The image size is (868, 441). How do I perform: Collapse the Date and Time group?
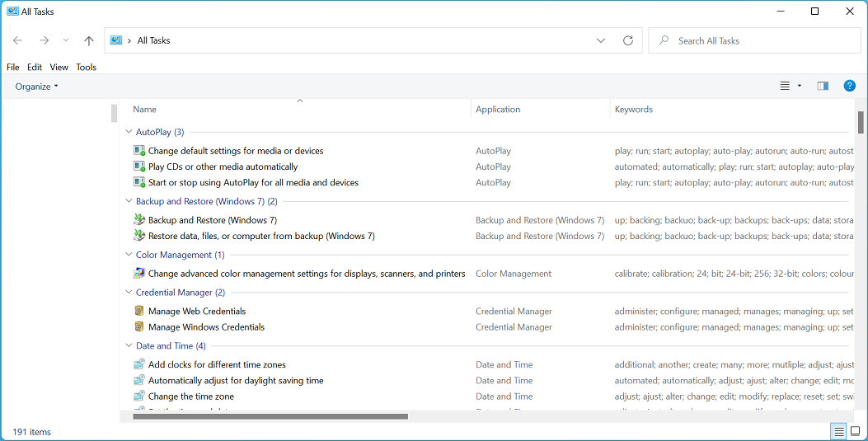[129, 346]
